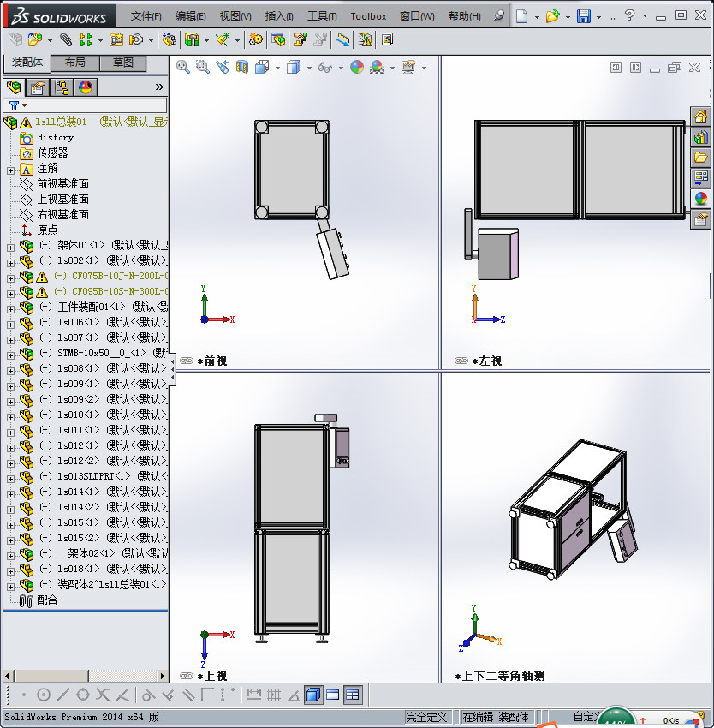714x728 pixels.
Task: Click the View Orientation cube icon
Action: 262,68
